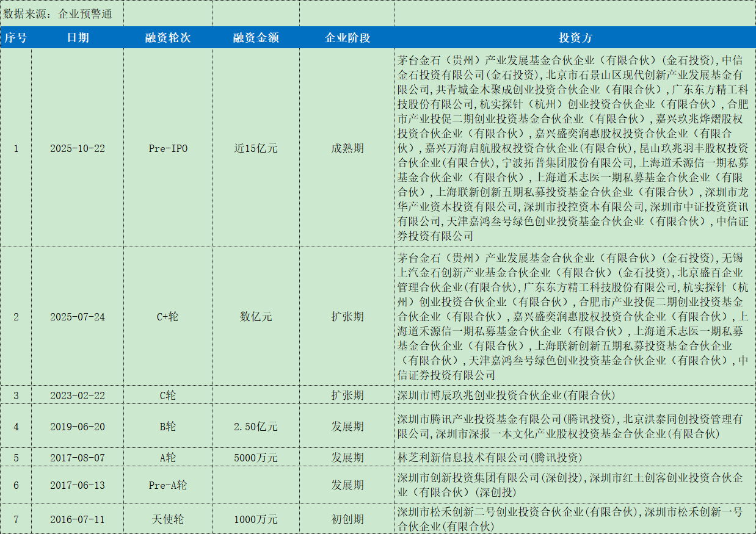Click the 日期 column header
The image size is (756, 534).
78,38
